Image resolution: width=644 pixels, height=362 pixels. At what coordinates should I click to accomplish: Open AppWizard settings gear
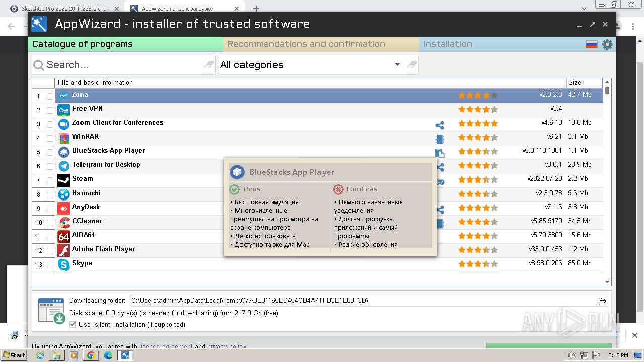click(607, 44)
